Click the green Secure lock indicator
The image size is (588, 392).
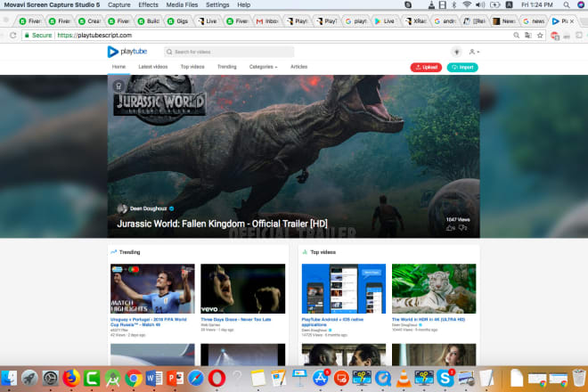point(38,36)
